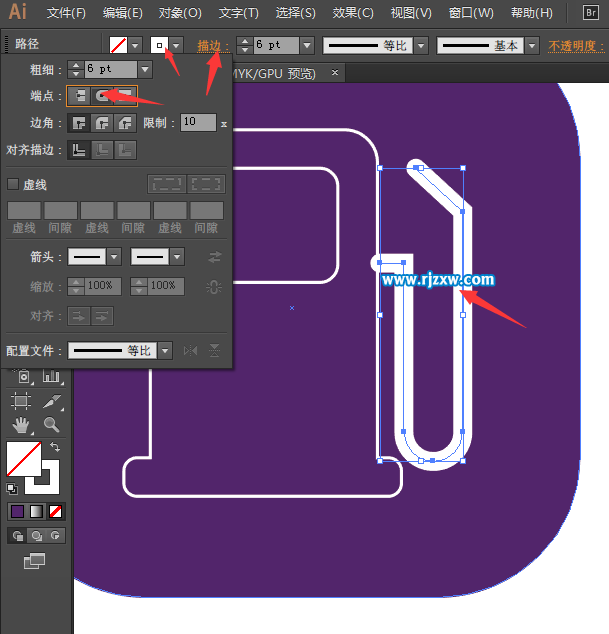609x634 pixels.
Task: Toggle link for arrowhead scale values
Action: point(214,287)
